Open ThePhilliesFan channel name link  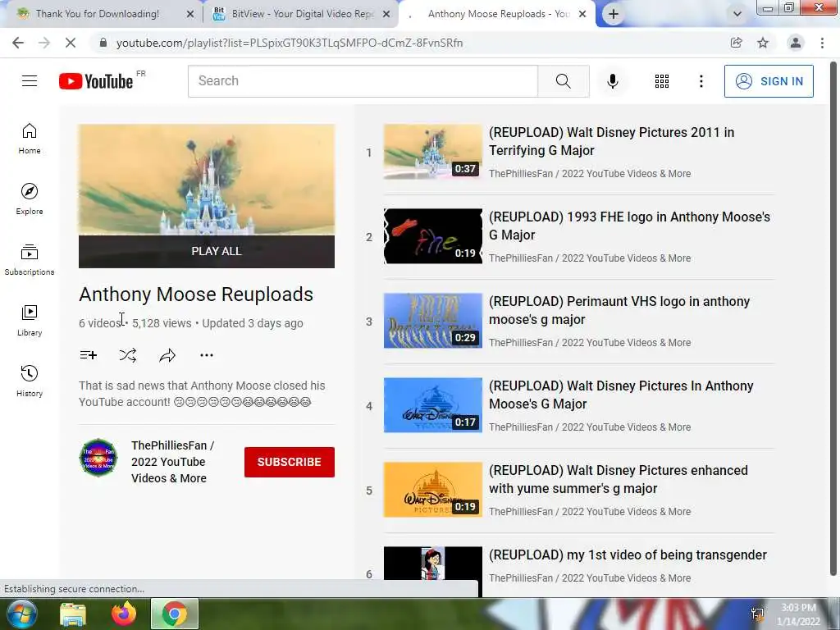tap(172, 462)
